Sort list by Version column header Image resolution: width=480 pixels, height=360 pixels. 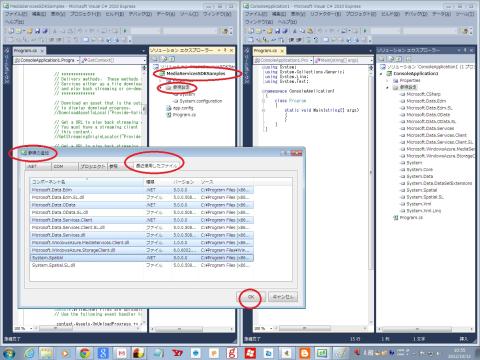[184, 182]
